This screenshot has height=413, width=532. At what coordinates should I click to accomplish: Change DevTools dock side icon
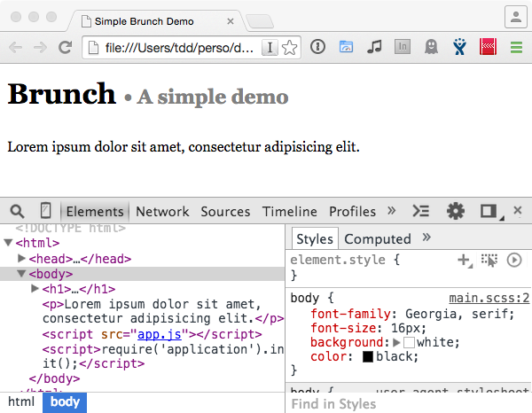tap(489, 211)
